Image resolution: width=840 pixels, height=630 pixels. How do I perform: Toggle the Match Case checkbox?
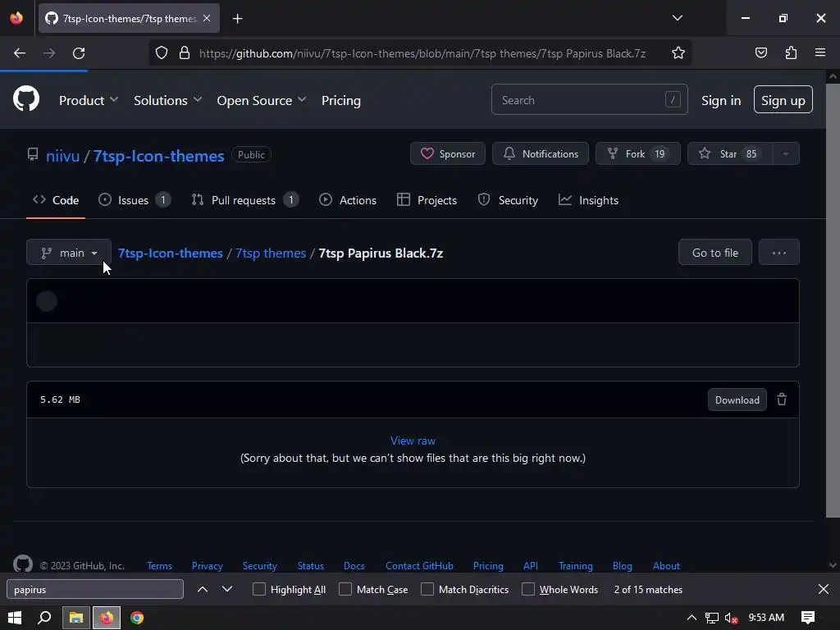tap(345, 589)
